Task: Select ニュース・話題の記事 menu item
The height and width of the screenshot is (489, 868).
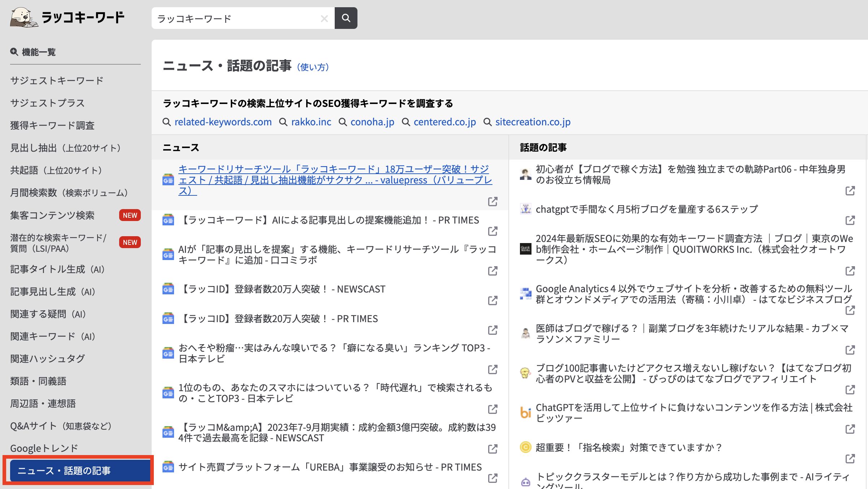Action: coord(80,470)
